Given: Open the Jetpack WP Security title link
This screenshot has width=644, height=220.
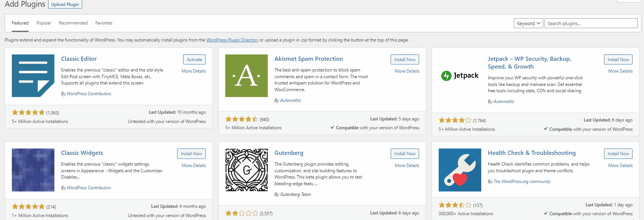Looking at the screenshot, I should pos(529,63).
